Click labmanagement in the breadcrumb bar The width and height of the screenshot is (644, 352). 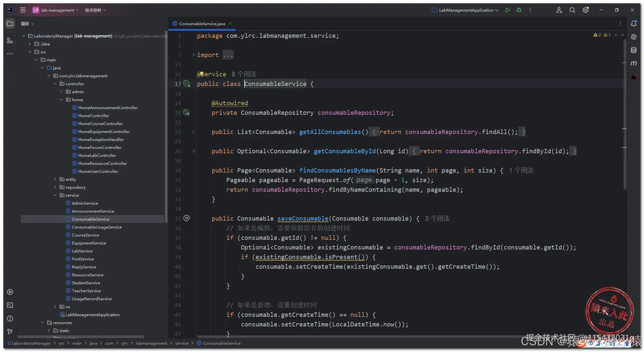coord(152,343)
